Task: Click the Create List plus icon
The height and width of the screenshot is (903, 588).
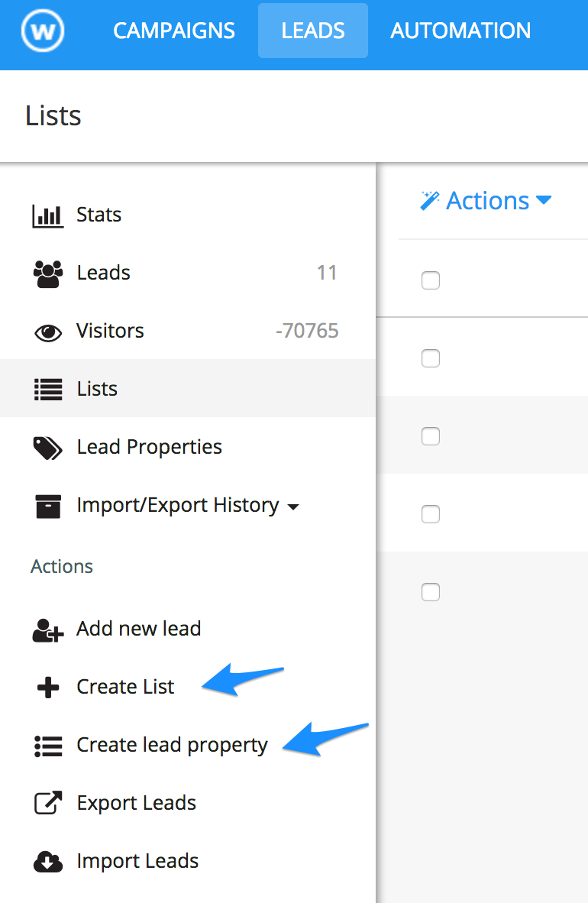Action: pyautogui.click(x=47, y=688)
